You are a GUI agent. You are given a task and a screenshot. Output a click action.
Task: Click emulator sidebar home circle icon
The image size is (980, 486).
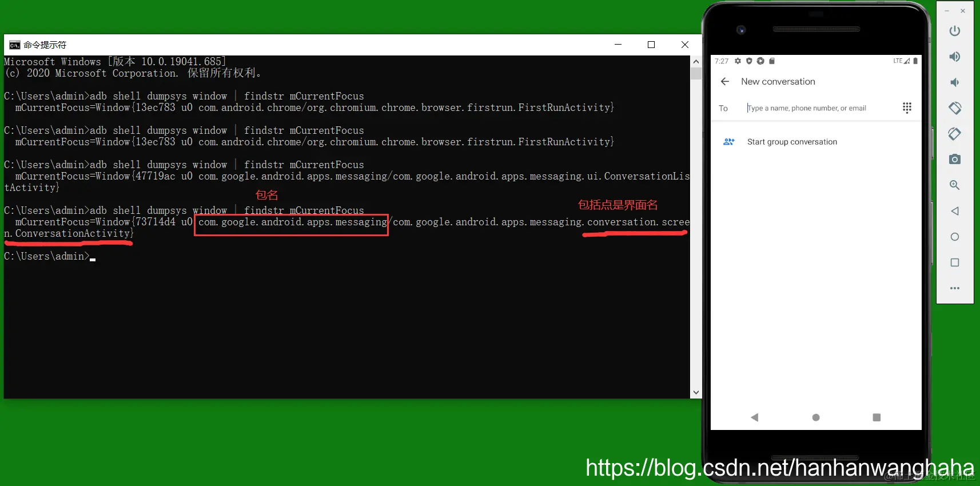coord(955,237)
